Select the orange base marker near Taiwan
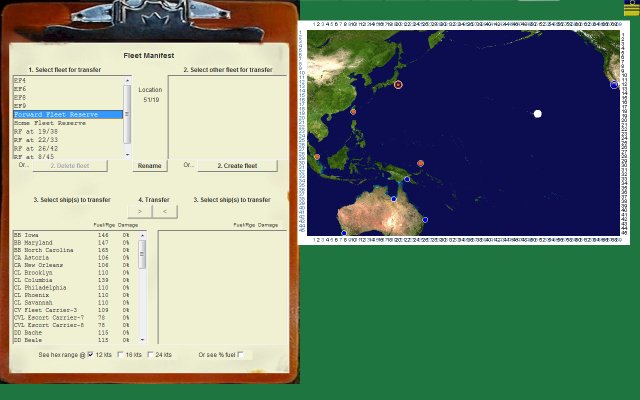The width and height of the screenshot is (640, 400). 353,112
